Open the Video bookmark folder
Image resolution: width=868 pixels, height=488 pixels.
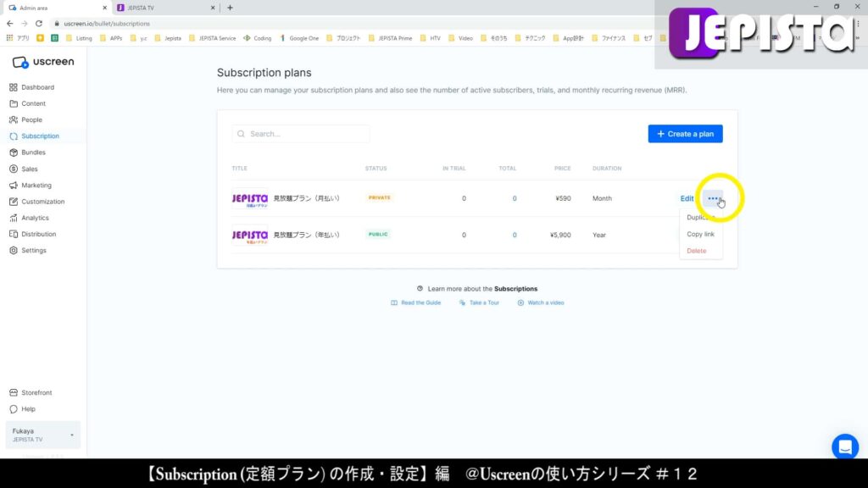click(x=460, y=38)
